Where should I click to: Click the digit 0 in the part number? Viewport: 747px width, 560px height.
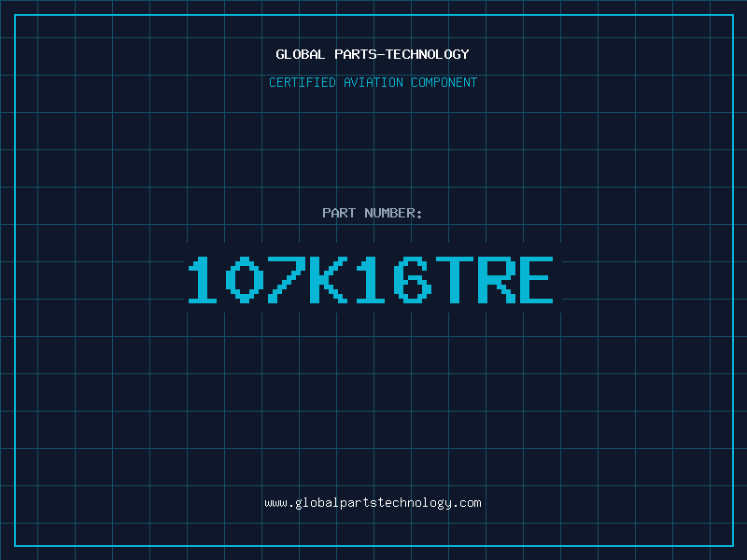click(x=245, y=280)
